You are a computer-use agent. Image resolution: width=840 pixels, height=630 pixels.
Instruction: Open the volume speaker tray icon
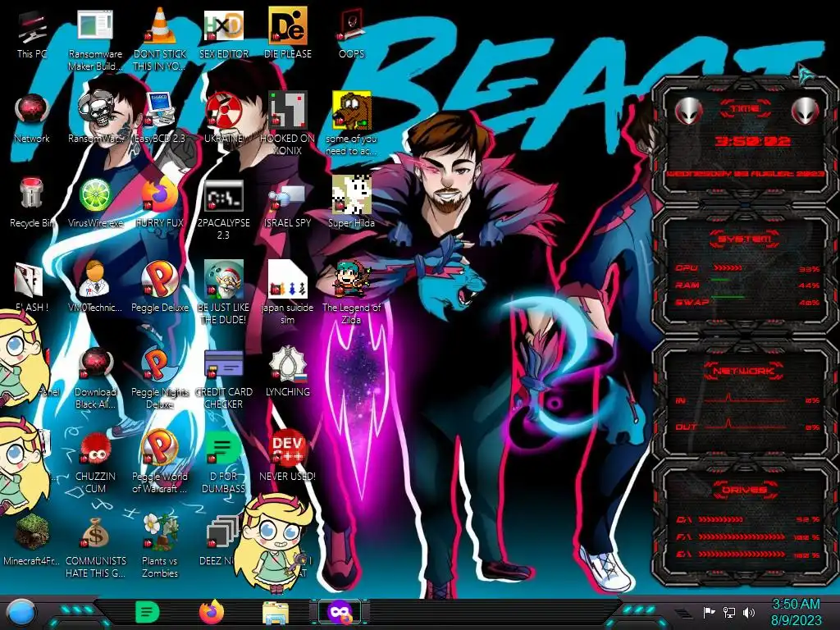[749, 612]
